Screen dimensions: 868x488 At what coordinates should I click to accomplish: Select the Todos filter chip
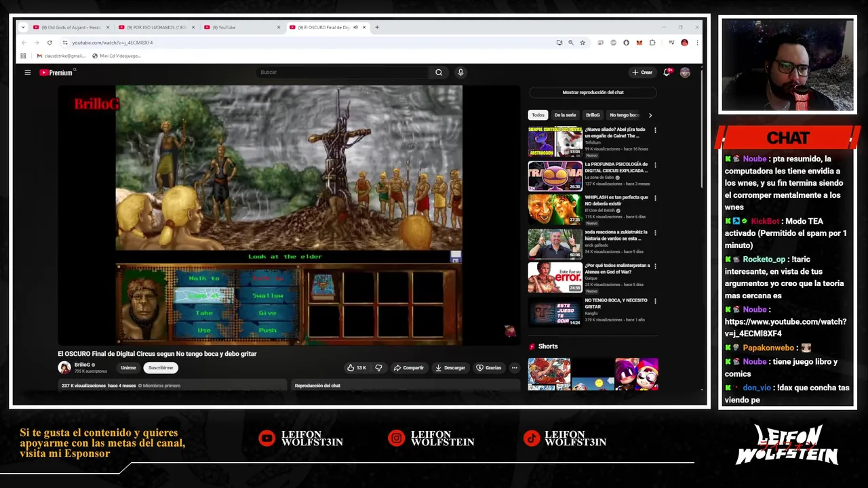538,115
